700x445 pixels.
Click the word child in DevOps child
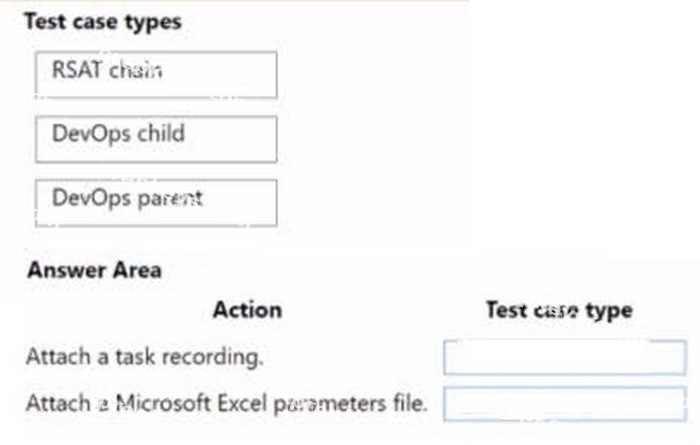tap(161, 133)
